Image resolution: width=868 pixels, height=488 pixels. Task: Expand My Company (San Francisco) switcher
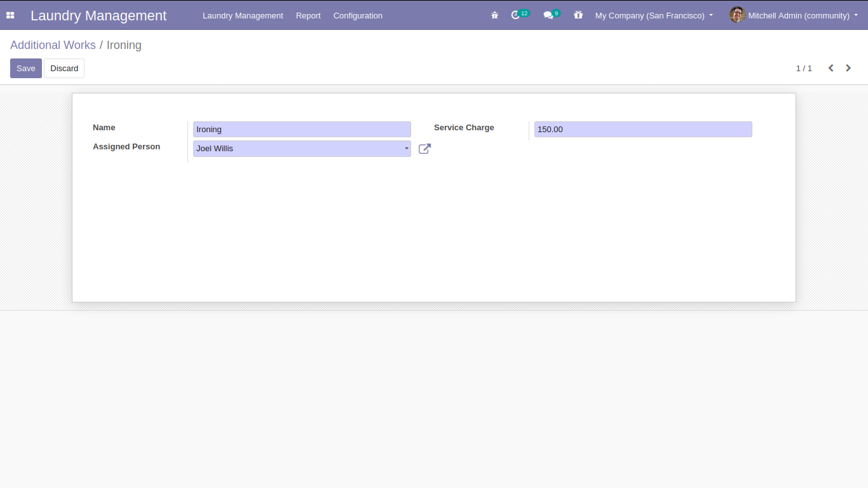[654, 15]
